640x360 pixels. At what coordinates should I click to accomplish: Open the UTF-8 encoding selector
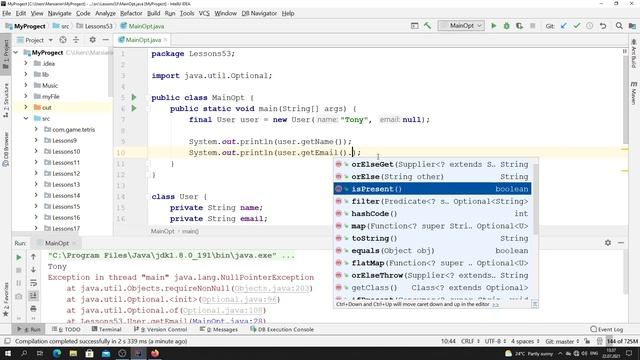point(496,341)
